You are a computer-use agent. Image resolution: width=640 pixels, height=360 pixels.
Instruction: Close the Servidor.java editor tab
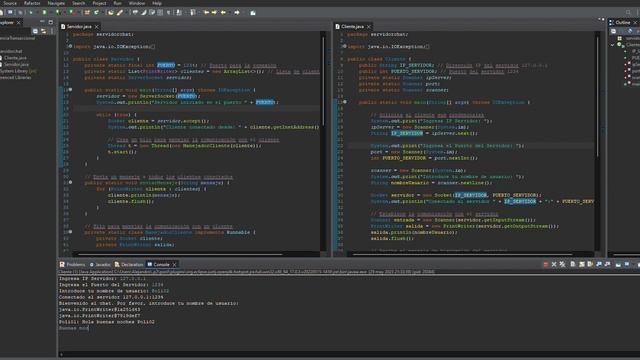click(97, 27)
